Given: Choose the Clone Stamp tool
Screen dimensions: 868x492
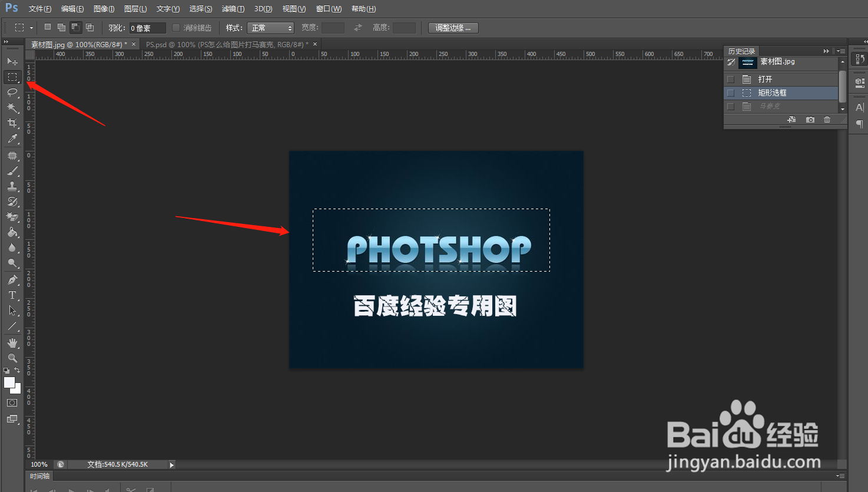Looking at the screenshot, I should coord(12,186).
